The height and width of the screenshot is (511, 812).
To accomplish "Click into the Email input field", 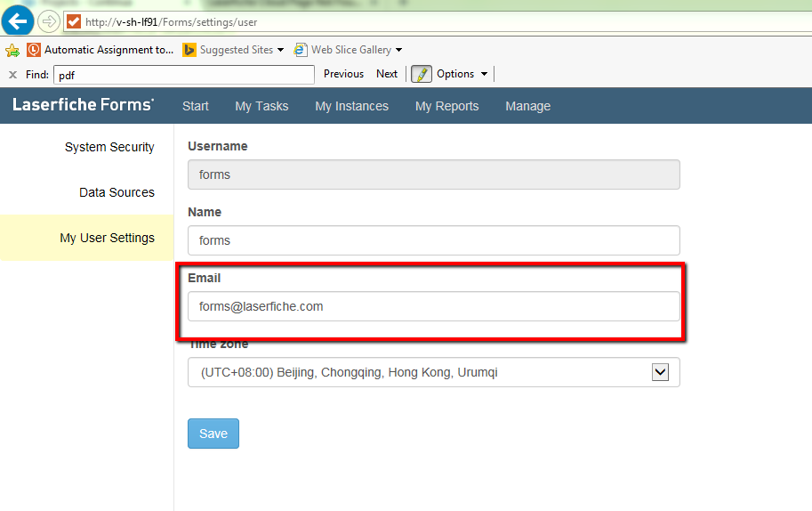I will click(x=433, y=306).
